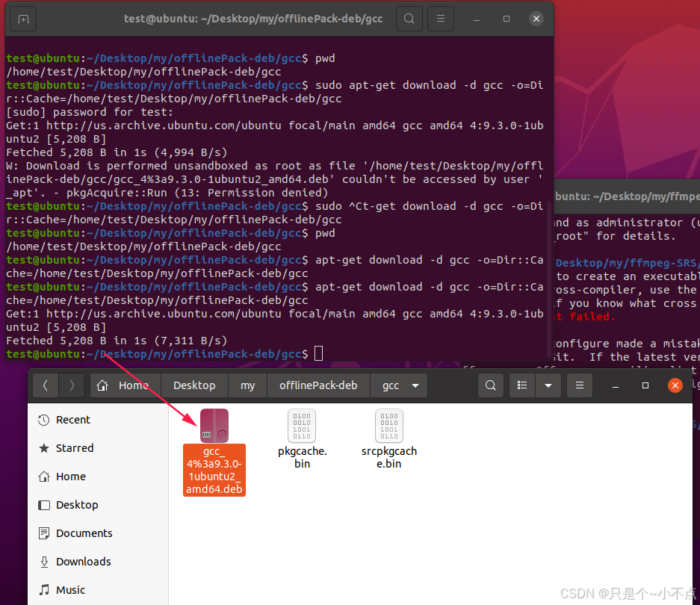700x605 pixels.
Task: Click the offlinePack-deb breadcrumb
Action: pyautogui.click(x=318, y=385)
